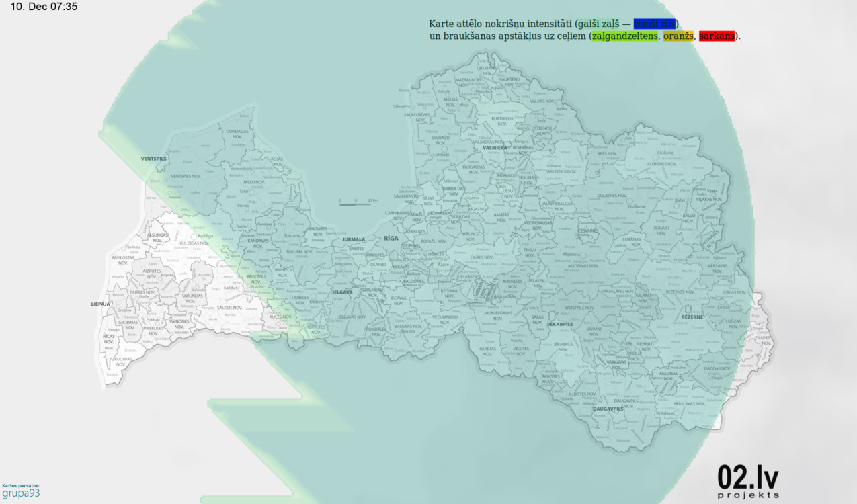This screenshot has width=857, height=504.
Task: Click the VENTSPILS city label
Action: [153, 159]
